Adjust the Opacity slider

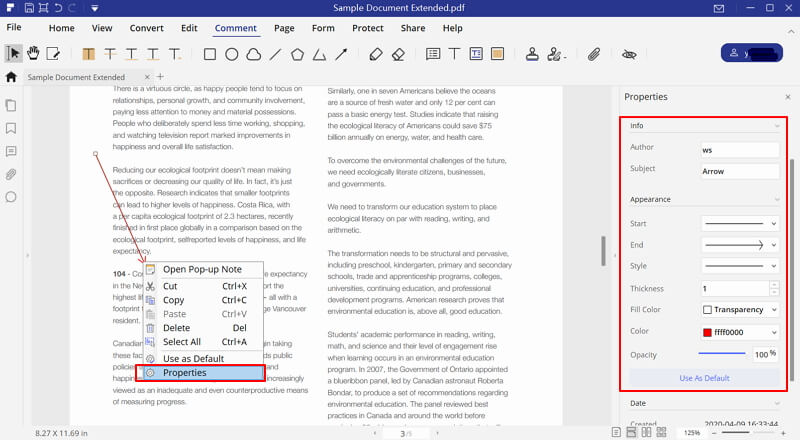click(722, 353)
